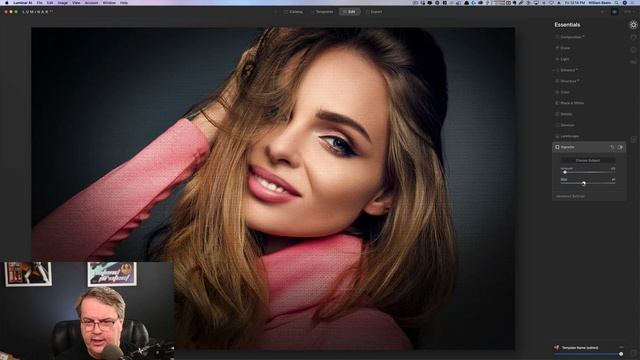This screenshot has height=360, width=640.
Task: Open the Window menu
Action: pos(109,2)
